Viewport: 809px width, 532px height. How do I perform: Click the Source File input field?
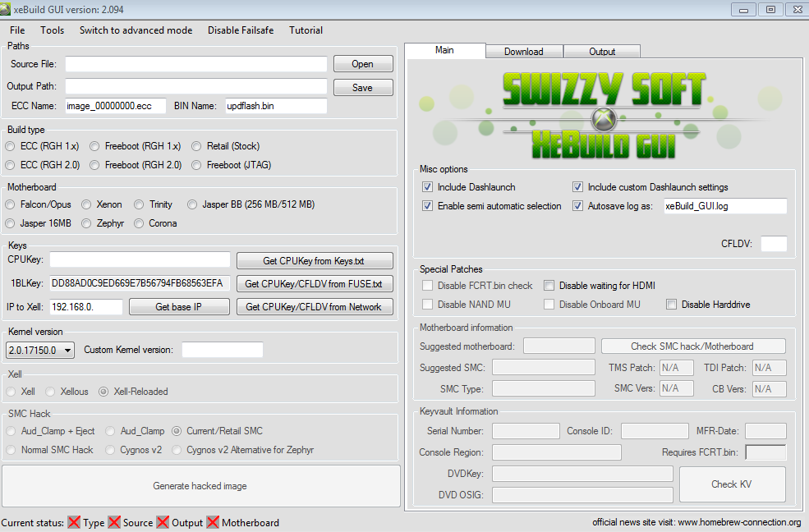[x=196, y=64]
